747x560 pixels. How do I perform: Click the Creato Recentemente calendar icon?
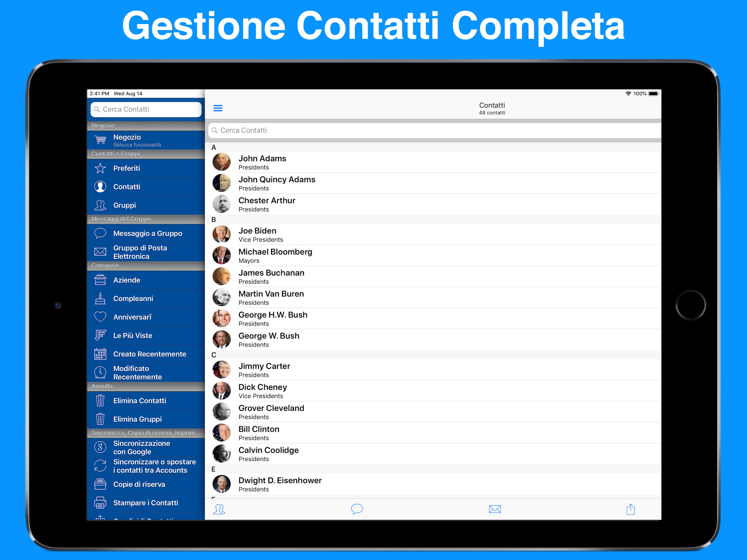(100, 354)
